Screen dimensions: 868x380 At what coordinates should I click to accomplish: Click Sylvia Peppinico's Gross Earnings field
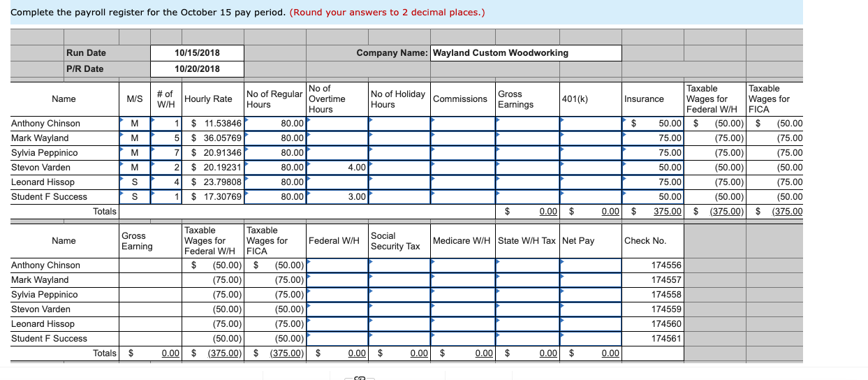click(527, 153)
